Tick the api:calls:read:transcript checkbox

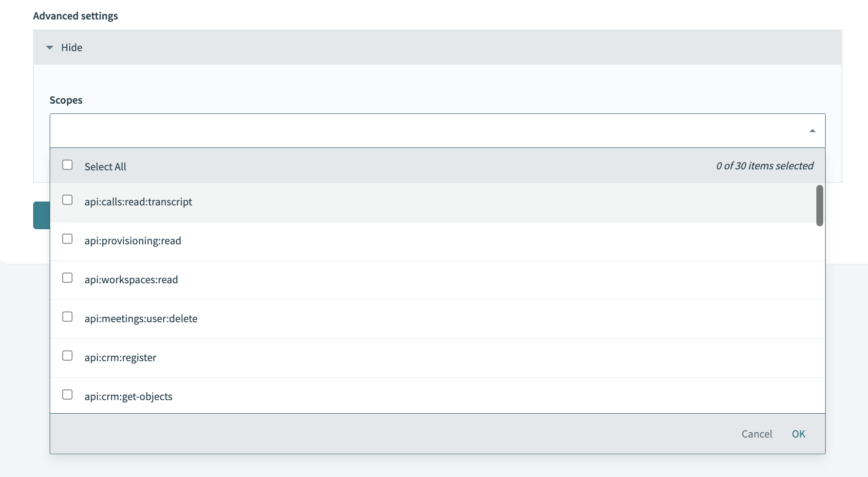pyautogui.click(x=68, y=200)
